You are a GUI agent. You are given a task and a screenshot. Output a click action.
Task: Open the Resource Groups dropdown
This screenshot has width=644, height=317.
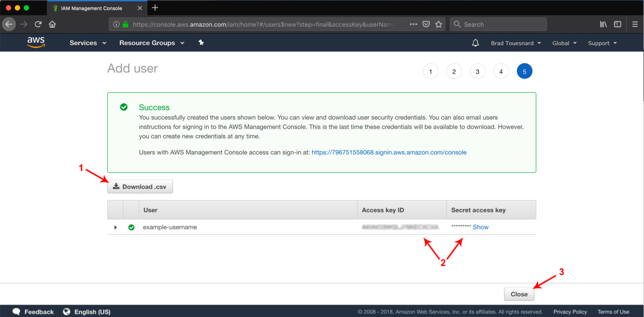[152, 43]
